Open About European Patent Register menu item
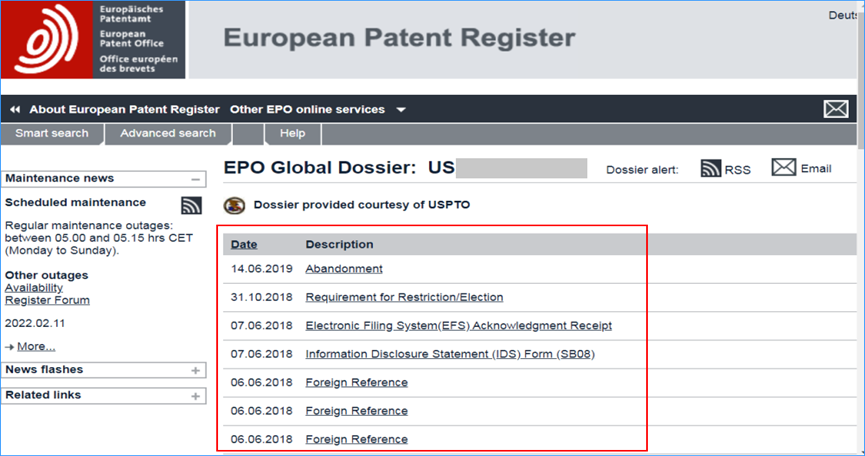Viewport: 865px width, 456px height. (125, 110)
